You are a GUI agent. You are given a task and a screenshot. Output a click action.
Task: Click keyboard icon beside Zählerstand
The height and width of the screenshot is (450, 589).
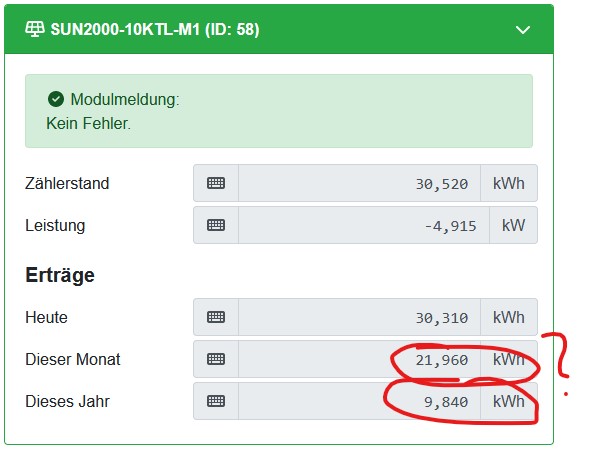coord(216,183)
